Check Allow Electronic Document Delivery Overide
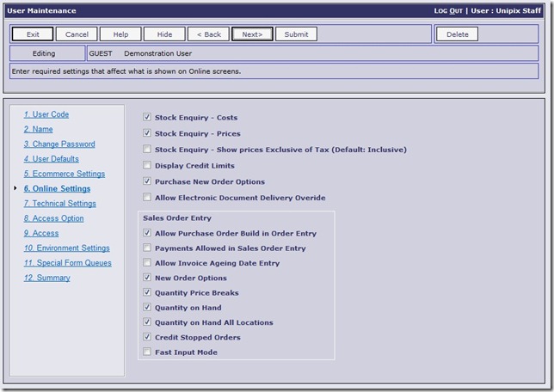This screenshot has width=554, height=392. point(148,198)
